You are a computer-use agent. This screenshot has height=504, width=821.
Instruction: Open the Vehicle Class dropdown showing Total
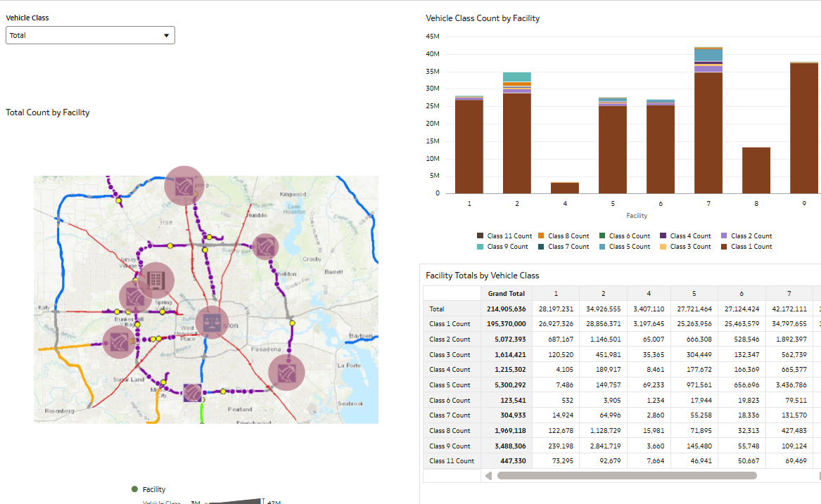click(90, 35)
